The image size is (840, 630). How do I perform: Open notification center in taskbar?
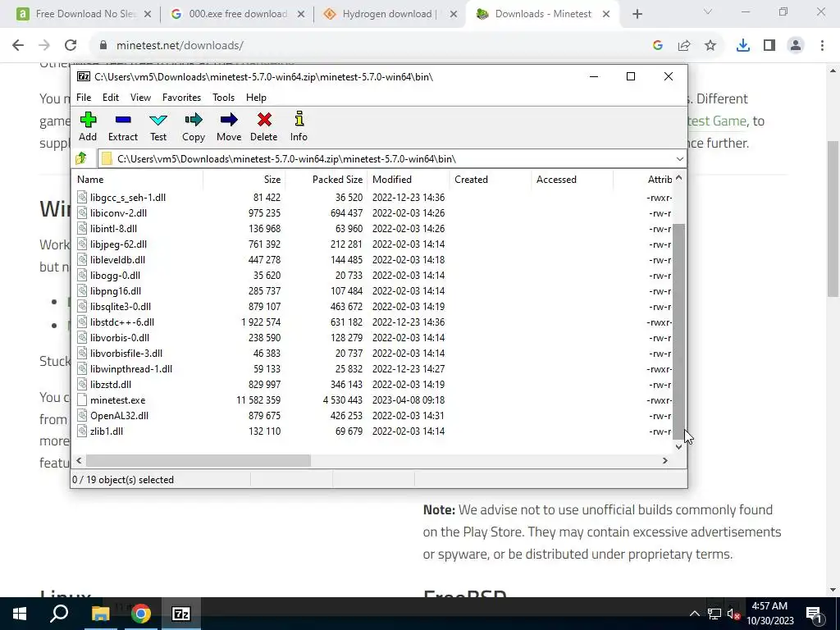[x=815, y=614]
